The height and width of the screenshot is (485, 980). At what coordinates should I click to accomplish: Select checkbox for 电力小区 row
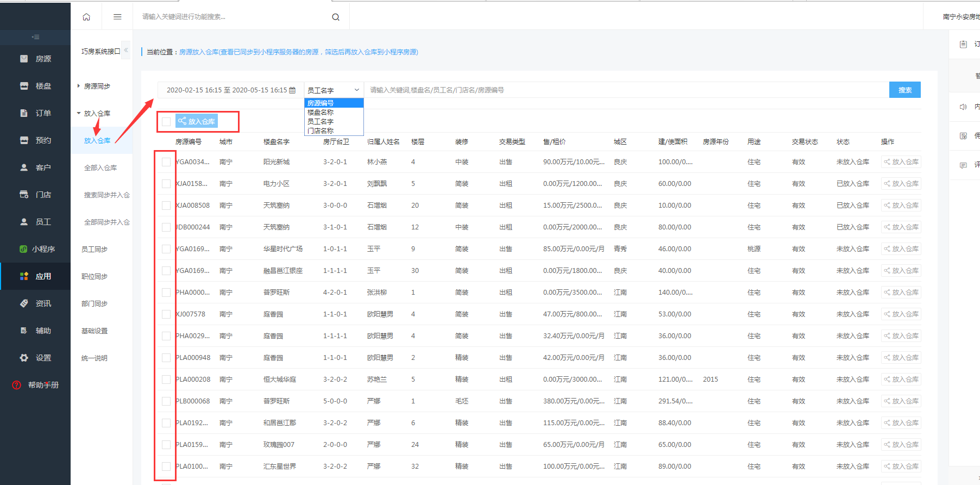tap(166, 184)
